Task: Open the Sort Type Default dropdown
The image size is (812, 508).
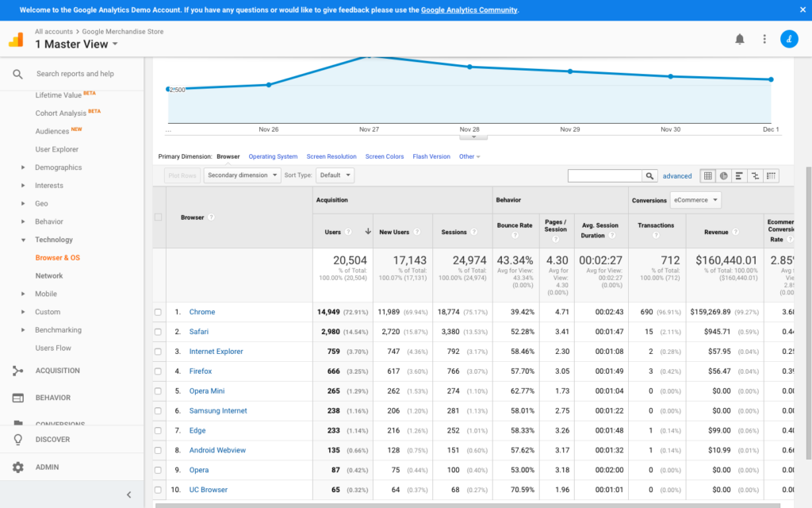Action: (335, 175)
